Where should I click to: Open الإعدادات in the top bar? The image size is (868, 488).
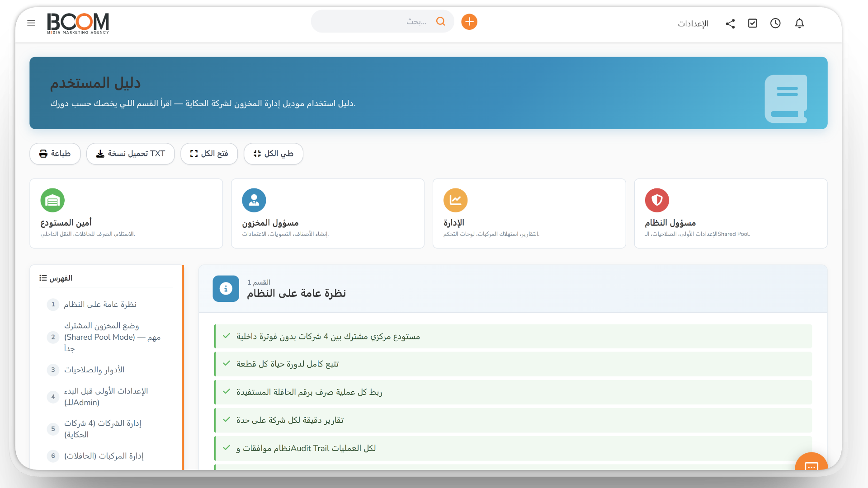click(693, 23)
